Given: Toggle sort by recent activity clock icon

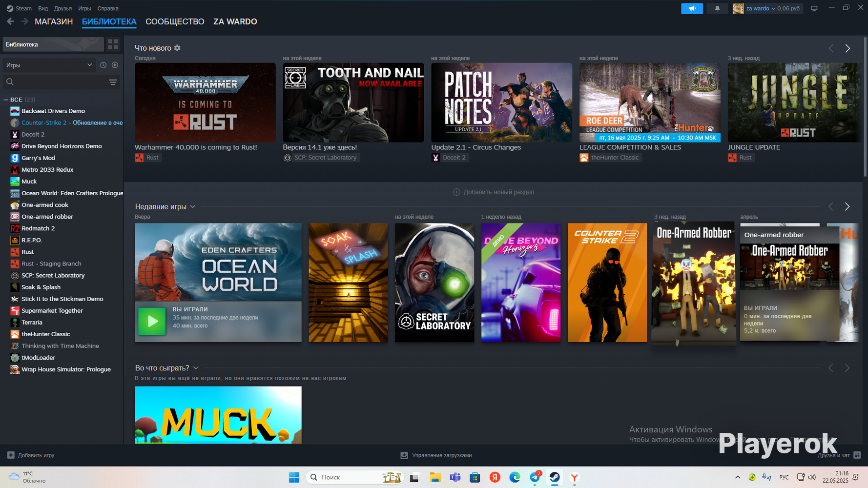Looking at the screenshot, I should 103,65.
